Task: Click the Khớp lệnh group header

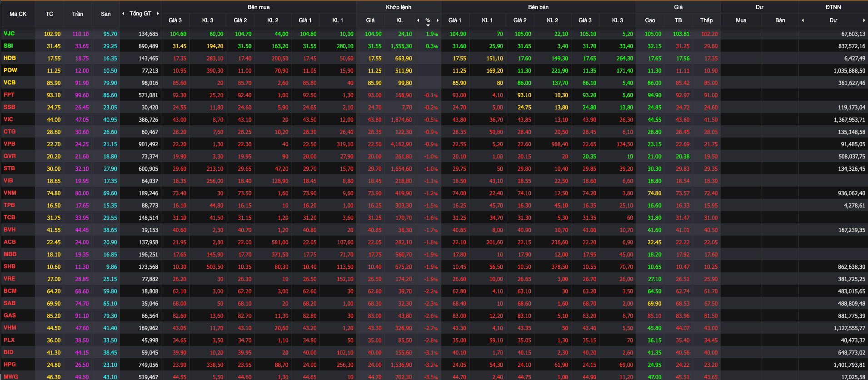Action: tap(399, 7)
